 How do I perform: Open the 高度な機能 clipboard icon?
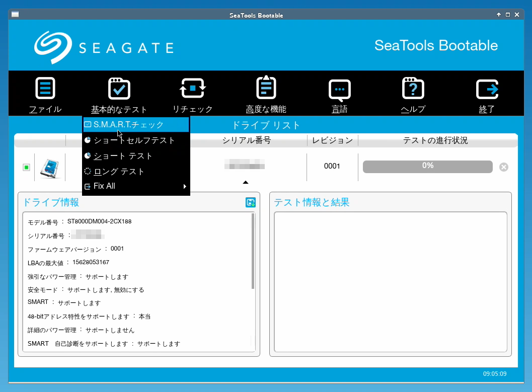(x=266, y=88)
